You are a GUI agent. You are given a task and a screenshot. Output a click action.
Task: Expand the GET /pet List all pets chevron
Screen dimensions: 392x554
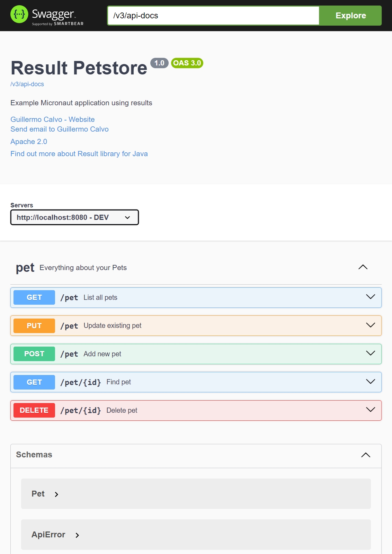click(370, 297)
